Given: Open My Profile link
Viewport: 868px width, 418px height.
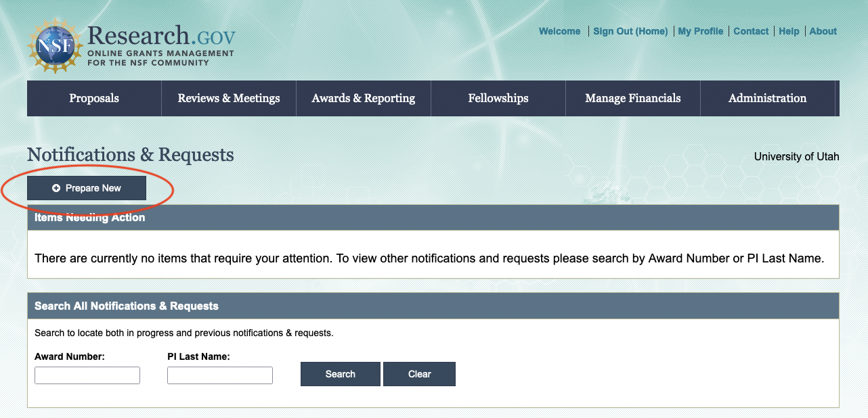Looking at the screenshot, I should pos(700,31).
